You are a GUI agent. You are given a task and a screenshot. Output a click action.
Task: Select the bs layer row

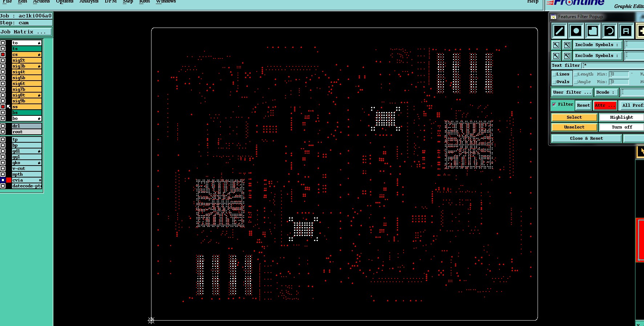point(27,113)
